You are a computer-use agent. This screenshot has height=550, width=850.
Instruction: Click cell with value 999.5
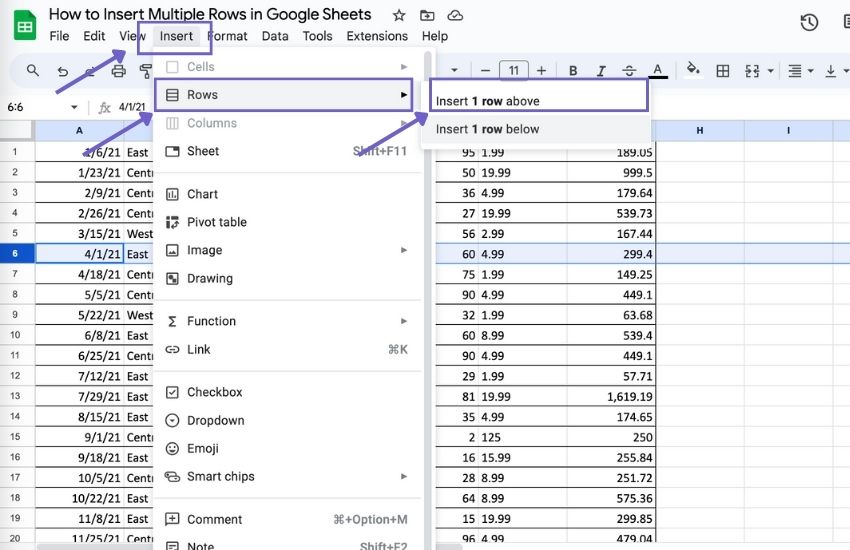pos(611,173)
